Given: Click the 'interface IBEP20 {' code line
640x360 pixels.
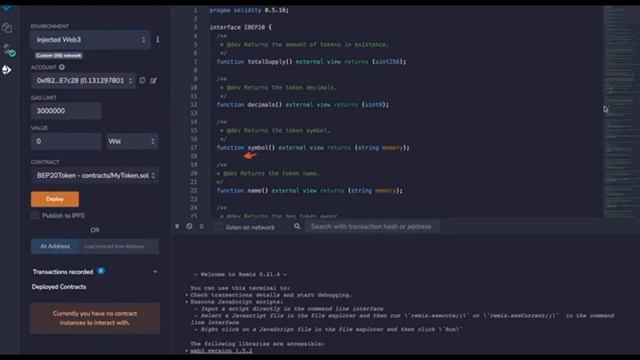Looking at the screenshot, I should click(x=241, y=27).
